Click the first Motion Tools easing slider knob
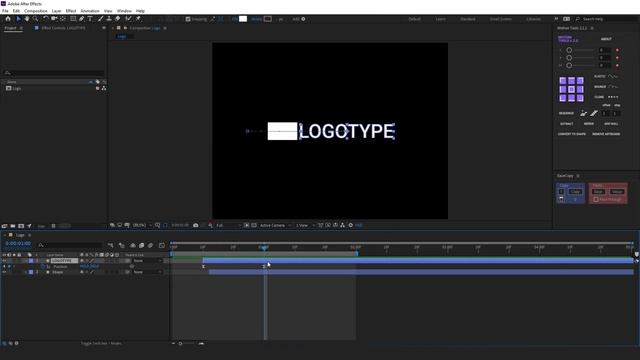The image size is (640, 360). click(569, 50)
